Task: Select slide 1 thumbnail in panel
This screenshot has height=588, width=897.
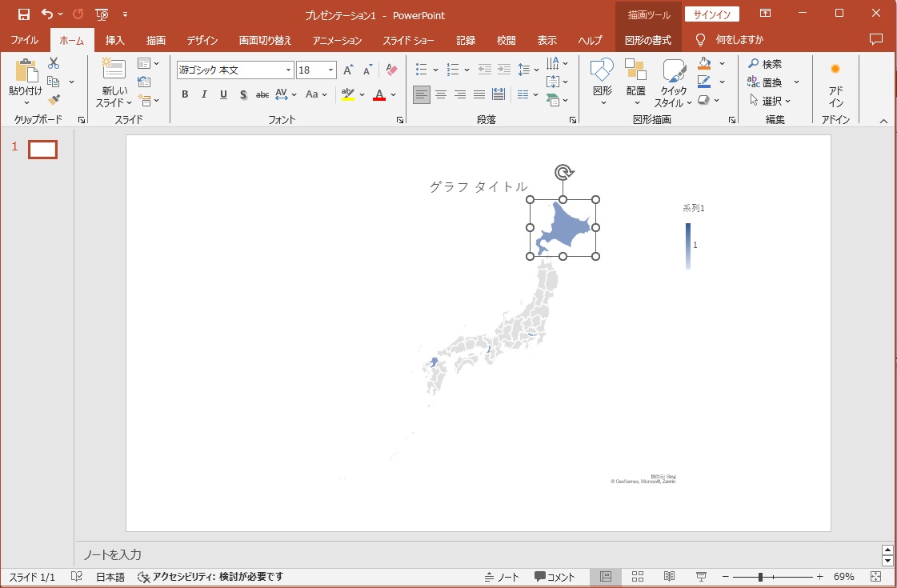Action: pyautogui.click(x=42, y=149)
